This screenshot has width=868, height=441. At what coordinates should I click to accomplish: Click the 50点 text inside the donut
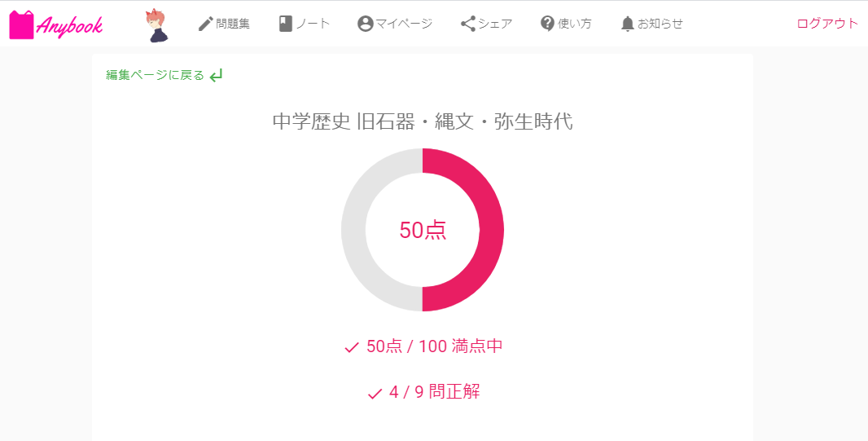pyautogui.click(x=423, y=231)
